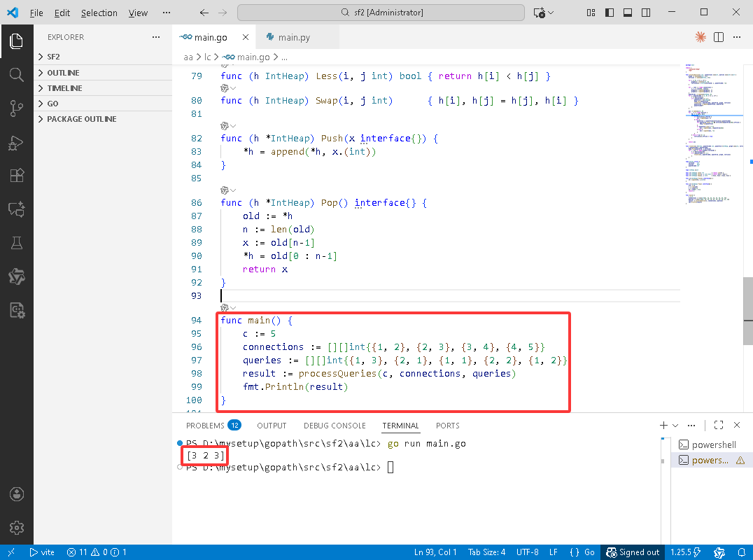Screen dimensions: 753x560
Task: Change Tab Size: 4 indentation setting
Action: [x=486, y=552]
